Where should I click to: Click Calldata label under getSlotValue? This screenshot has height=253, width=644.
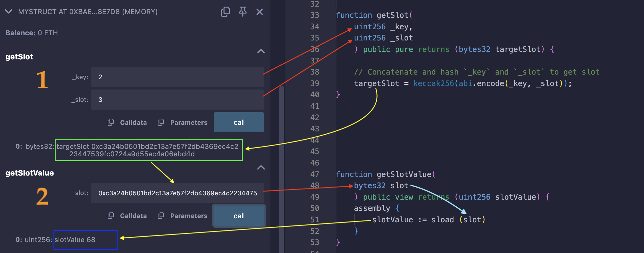point(133,216)
